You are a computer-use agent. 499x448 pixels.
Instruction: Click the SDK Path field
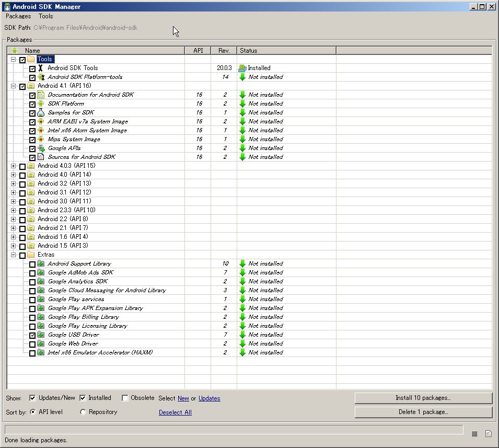[86, 28]
